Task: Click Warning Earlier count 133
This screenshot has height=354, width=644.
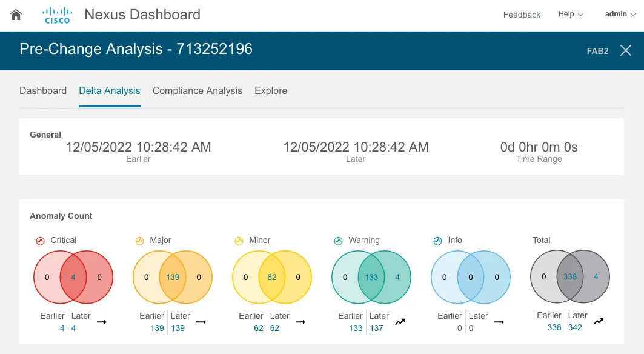Action: [356, 328]
